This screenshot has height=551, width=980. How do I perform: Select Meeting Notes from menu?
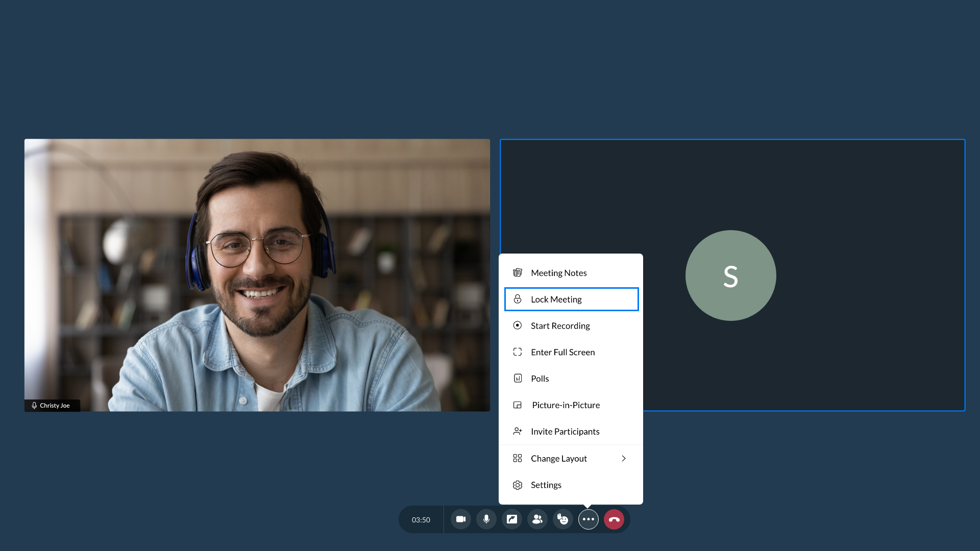click(559, 272)
